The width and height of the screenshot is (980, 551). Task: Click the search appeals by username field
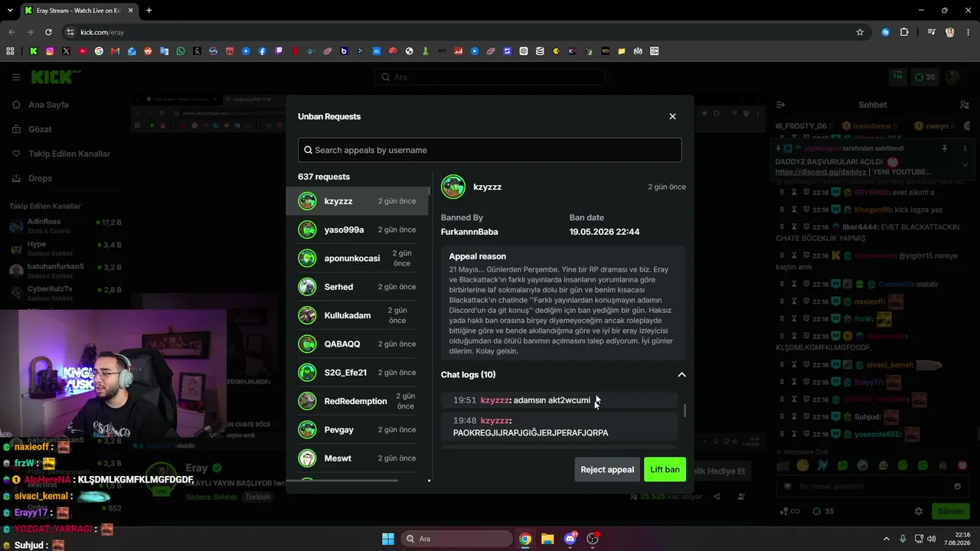point(490,150)
